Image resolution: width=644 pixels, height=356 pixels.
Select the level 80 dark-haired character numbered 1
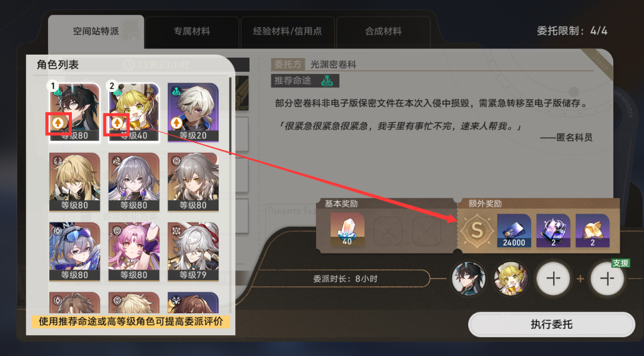pos(75,112)
